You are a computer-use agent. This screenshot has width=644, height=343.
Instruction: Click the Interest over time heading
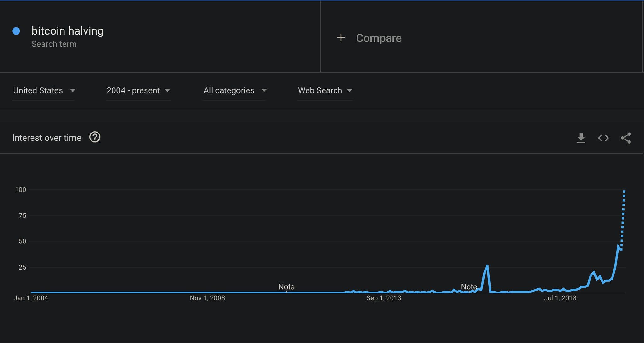pos(47,138)
